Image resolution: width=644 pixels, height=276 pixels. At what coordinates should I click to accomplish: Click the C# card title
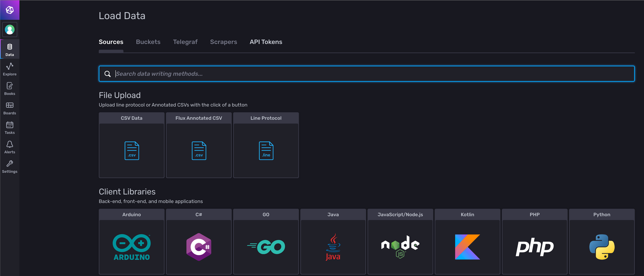pos(199,214)
